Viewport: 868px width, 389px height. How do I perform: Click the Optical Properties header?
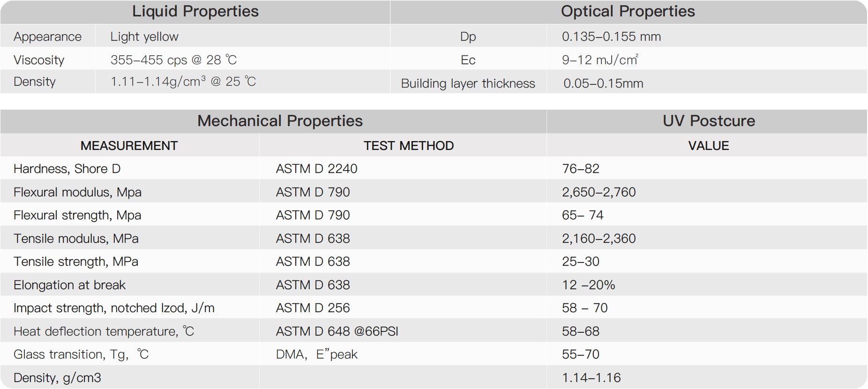point(628,11)
